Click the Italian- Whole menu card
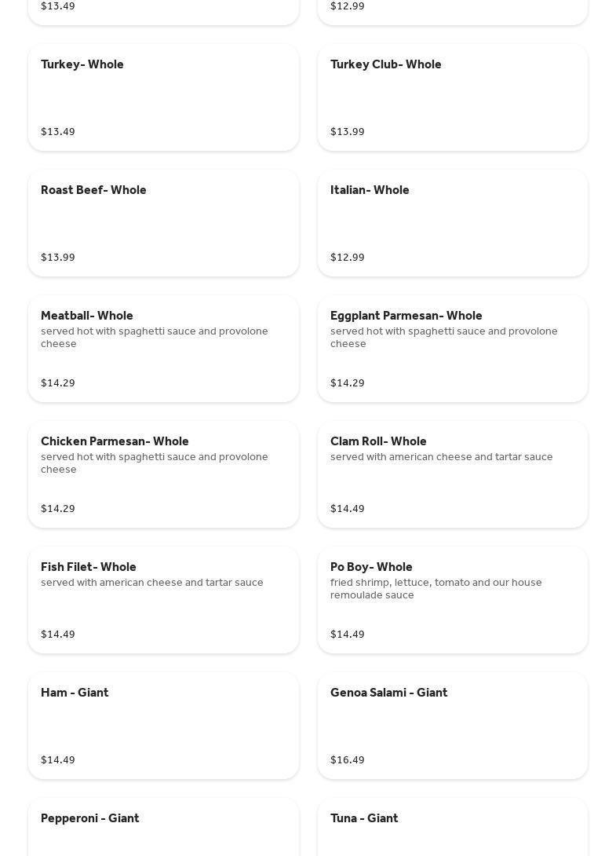This screenshot has height=856, width=616. click(452, 223)
